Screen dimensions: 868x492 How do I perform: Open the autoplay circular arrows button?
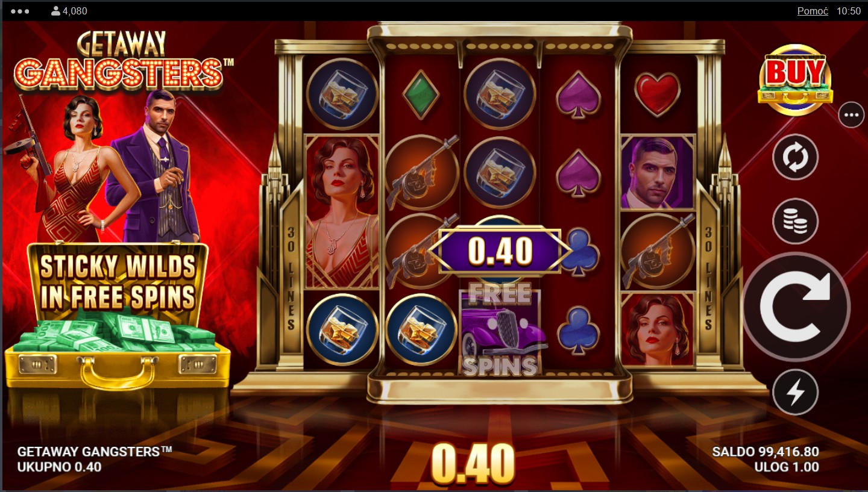tap(796, 157)
